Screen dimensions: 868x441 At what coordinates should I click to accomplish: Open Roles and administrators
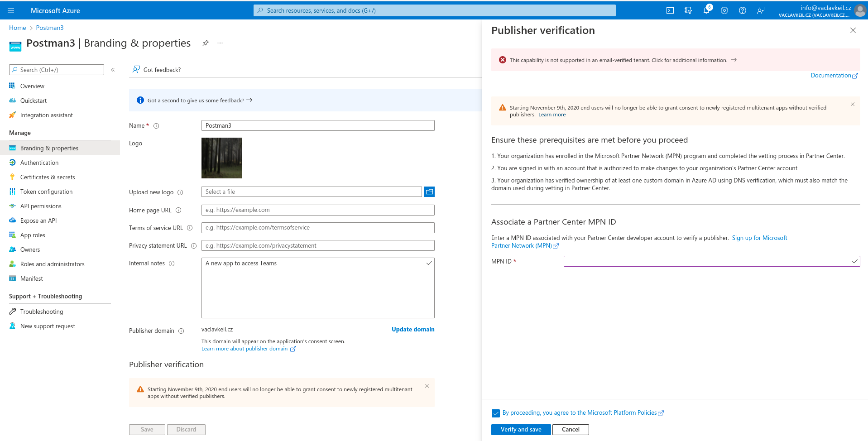click(x=52, y=264)
